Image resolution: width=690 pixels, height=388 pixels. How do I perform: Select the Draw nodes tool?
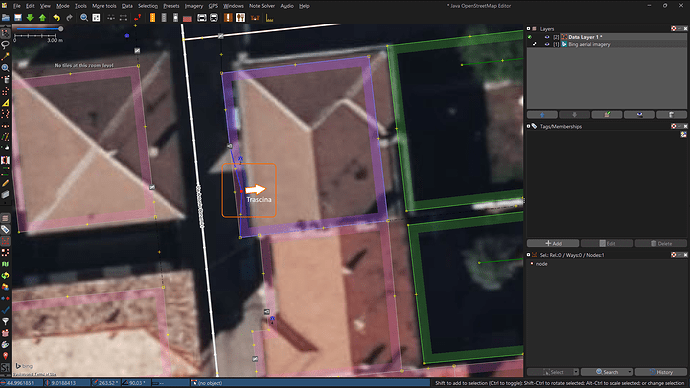[5, 56]
